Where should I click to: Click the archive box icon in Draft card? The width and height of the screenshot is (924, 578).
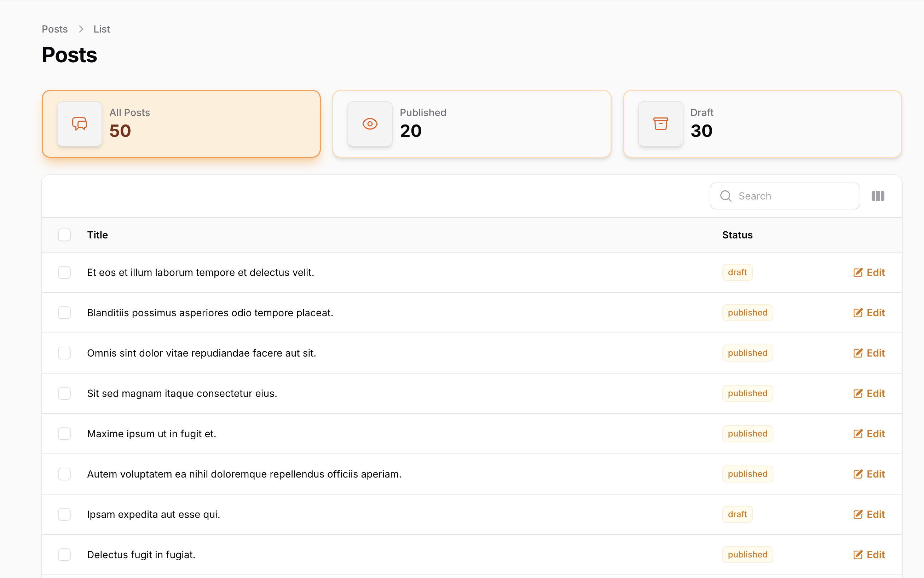[660, 124]
